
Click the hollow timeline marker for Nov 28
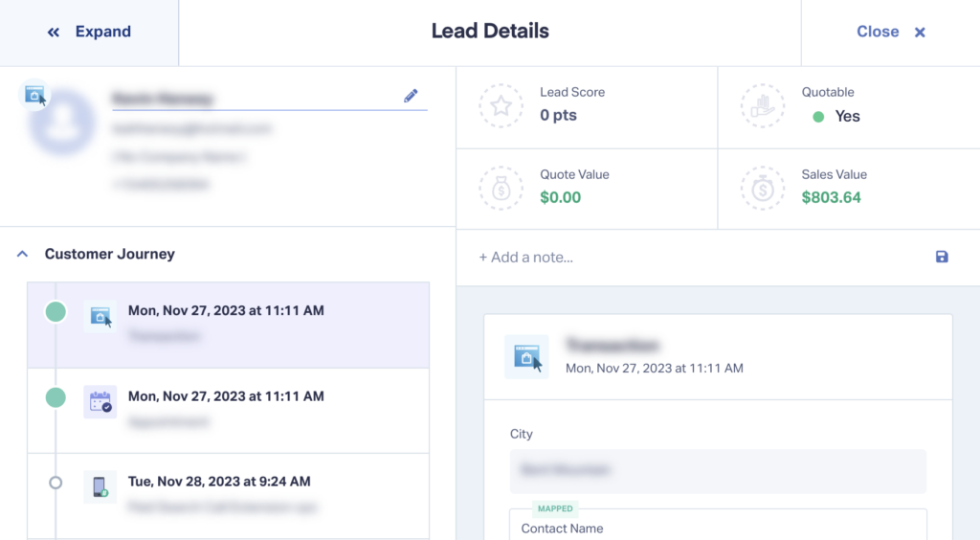tap(56, 483)
